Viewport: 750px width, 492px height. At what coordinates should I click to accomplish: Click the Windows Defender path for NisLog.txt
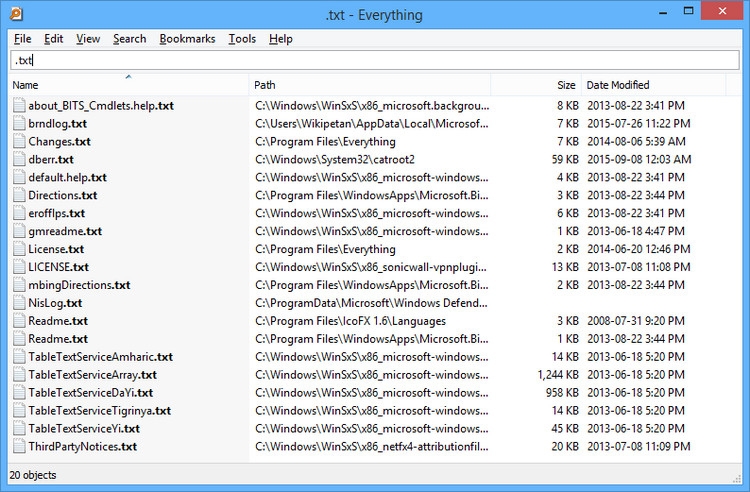coord(371,303)
